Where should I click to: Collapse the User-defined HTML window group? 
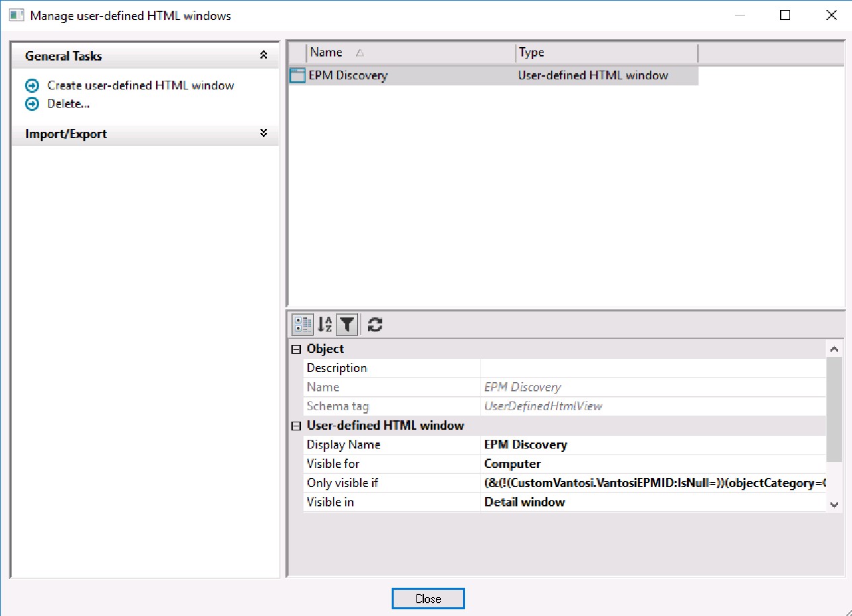pos(295,425)
